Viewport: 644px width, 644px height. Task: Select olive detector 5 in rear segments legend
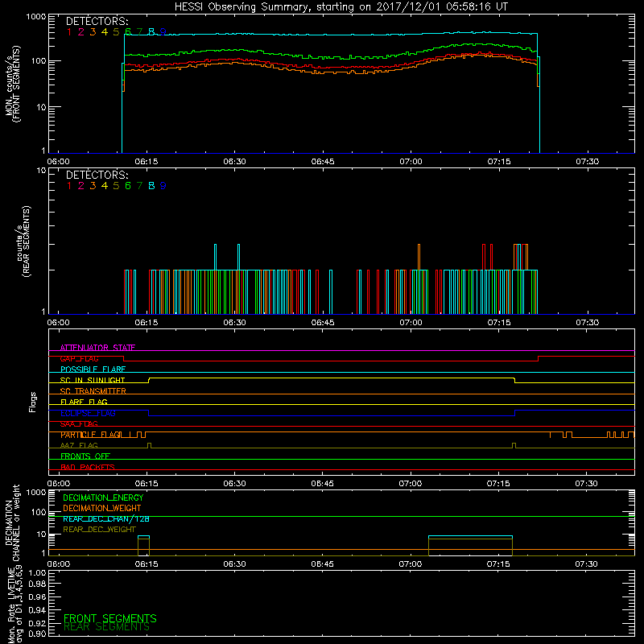click(116, 186)
